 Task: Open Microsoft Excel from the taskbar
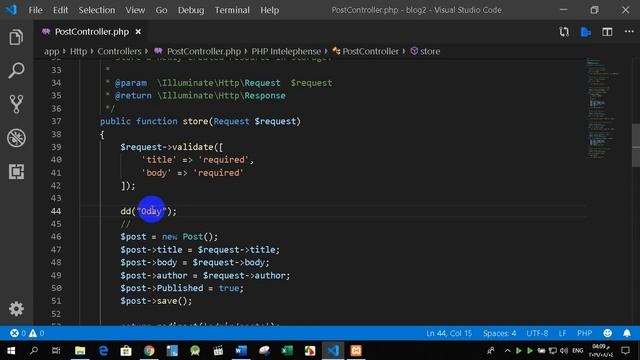click(x=287, y=351)
